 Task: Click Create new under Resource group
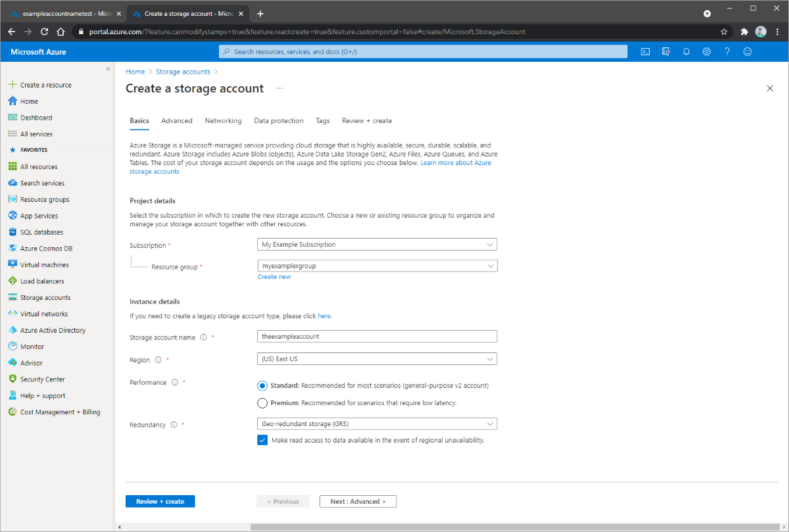tap(274, 276)
